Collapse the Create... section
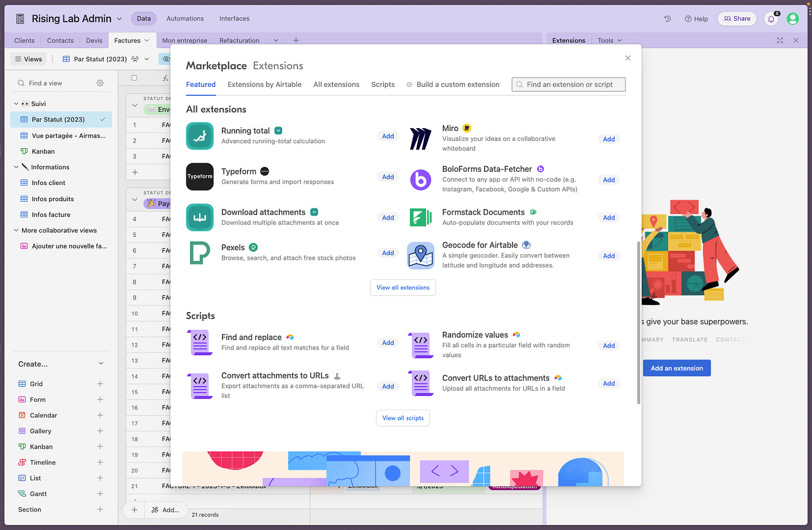812x530 pixels. click(x=101, y=363)
